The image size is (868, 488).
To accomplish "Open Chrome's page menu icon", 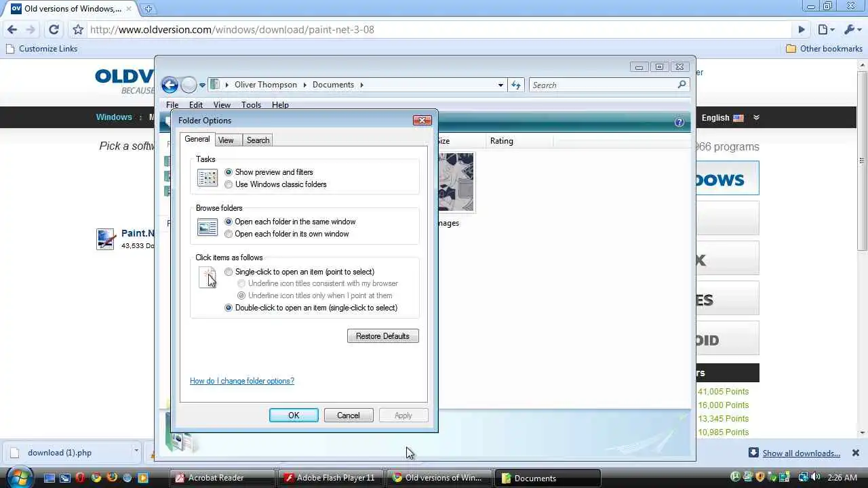I will click(x=826, y=29).
